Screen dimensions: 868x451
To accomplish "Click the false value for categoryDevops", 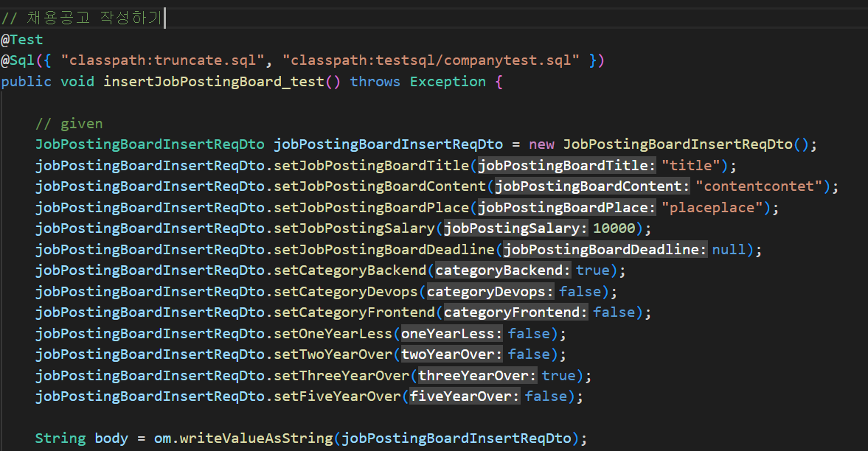I will 580,292.
